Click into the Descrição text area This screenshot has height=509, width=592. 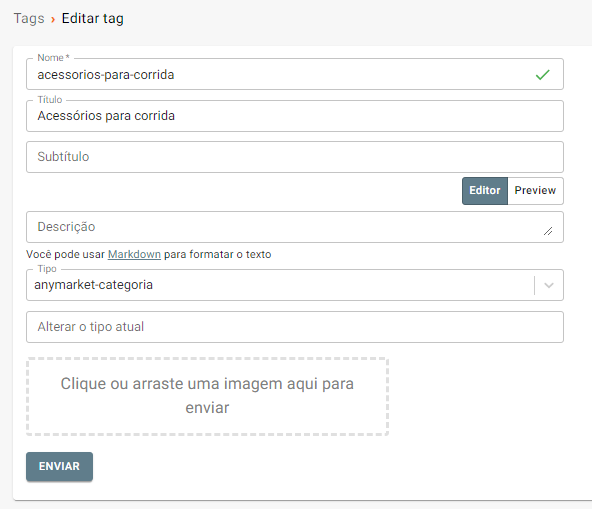(294, 227)
